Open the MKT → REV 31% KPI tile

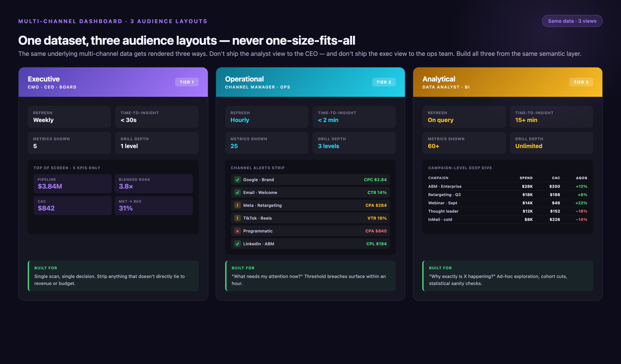[x=154, y=206]
